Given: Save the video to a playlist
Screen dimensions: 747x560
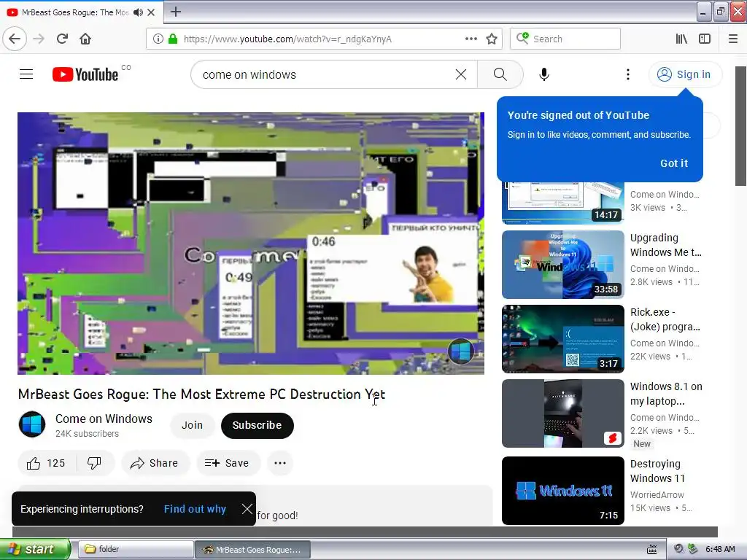Looking at the screenshot, I should [x=228, y=463].
